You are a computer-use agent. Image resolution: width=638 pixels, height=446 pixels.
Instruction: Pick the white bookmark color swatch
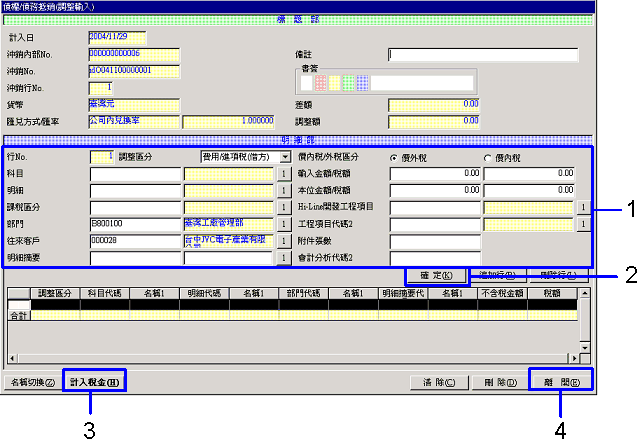click(x=306, y=83)
